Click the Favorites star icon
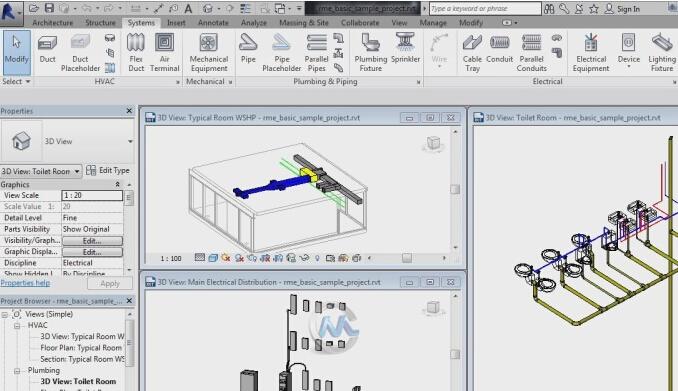The width and height of the screenshot is (678, 391). [594, 8]
